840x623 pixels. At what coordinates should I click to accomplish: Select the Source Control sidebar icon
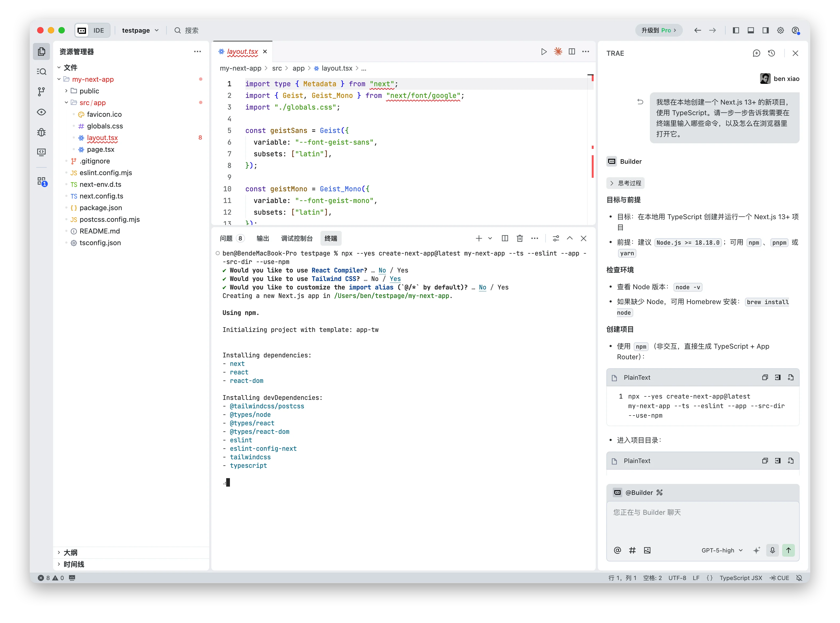41,92
